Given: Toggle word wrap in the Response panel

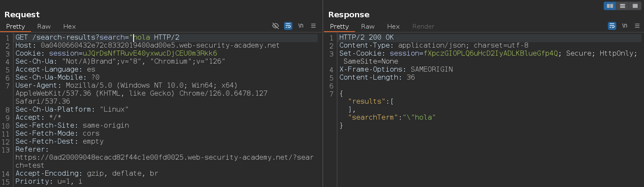Looking at the screenshot, I should [612, 26].
